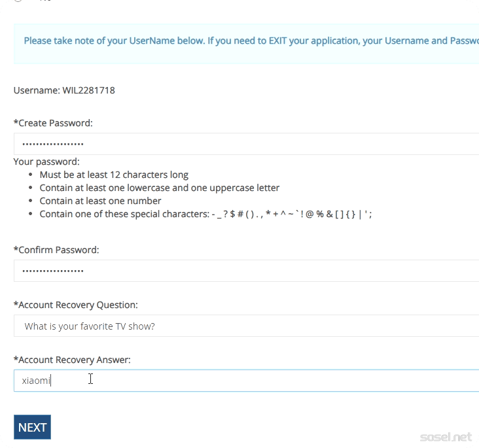Screen dimensions: 479x448
Task: Click the '*Account Recovery Answer:' label
Action: point(72,360)
